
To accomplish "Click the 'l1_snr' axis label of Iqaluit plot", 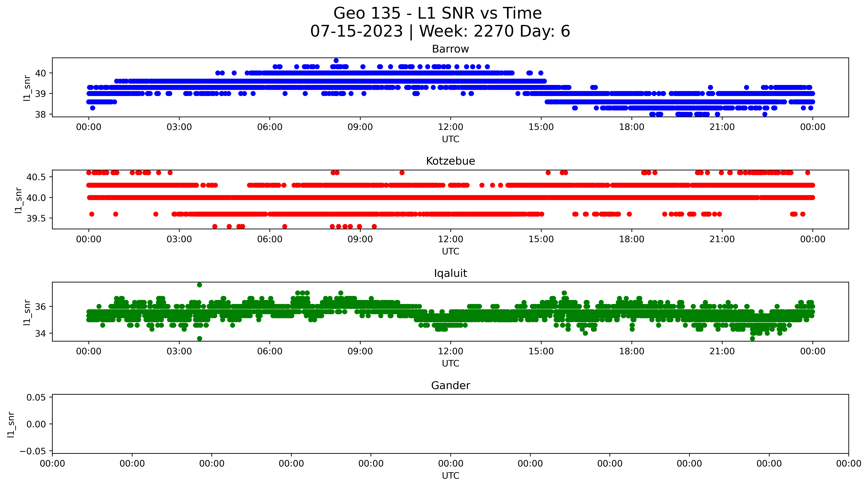I will (27, 312).
